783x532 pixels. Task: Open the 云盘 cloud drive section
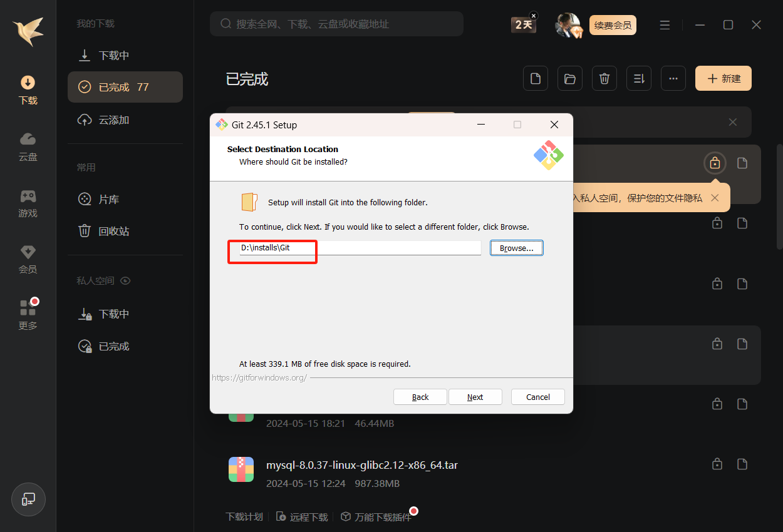click(28, 146)
